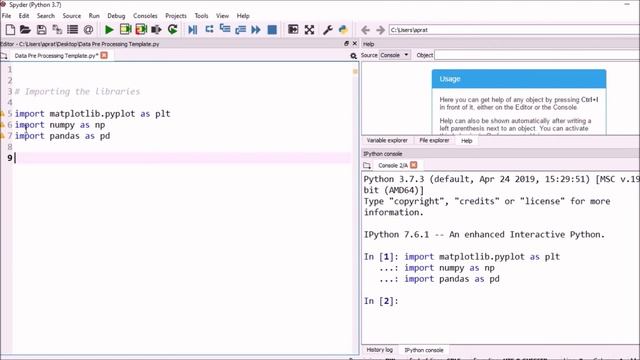The height and width of the screenshot is (360, 640).
Task: Click the warning marker on line 6
Action: coord(2,124)
